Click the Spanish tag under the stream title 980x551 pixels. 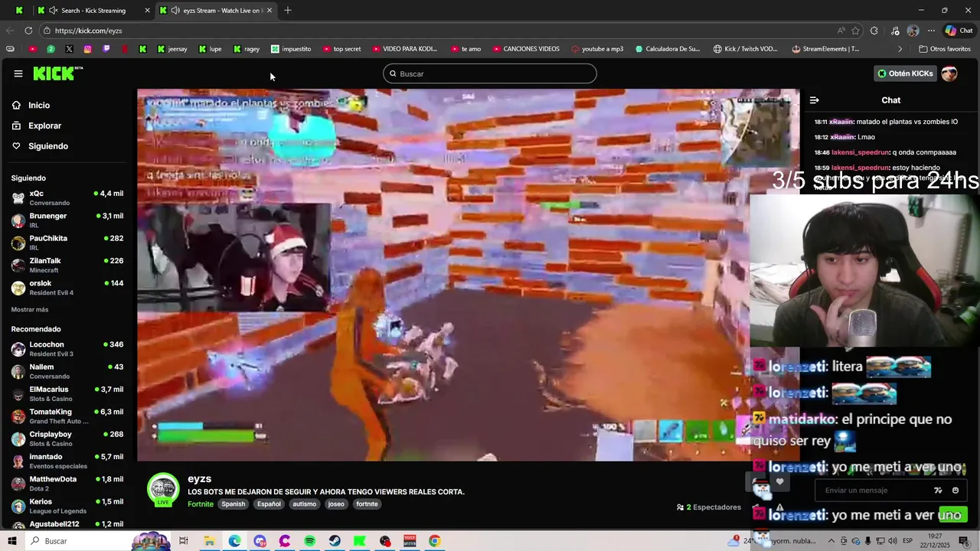(234, 504)
